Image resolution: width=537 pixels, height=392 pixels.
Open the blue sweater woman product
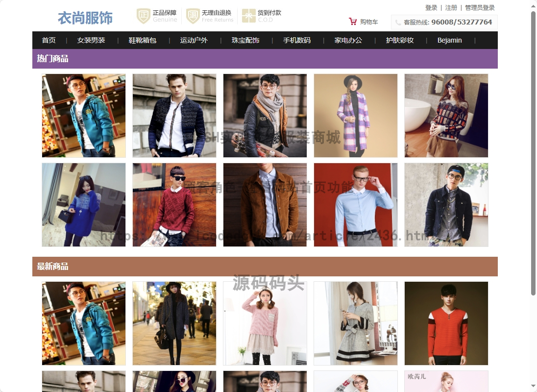(x=84, y=205)
